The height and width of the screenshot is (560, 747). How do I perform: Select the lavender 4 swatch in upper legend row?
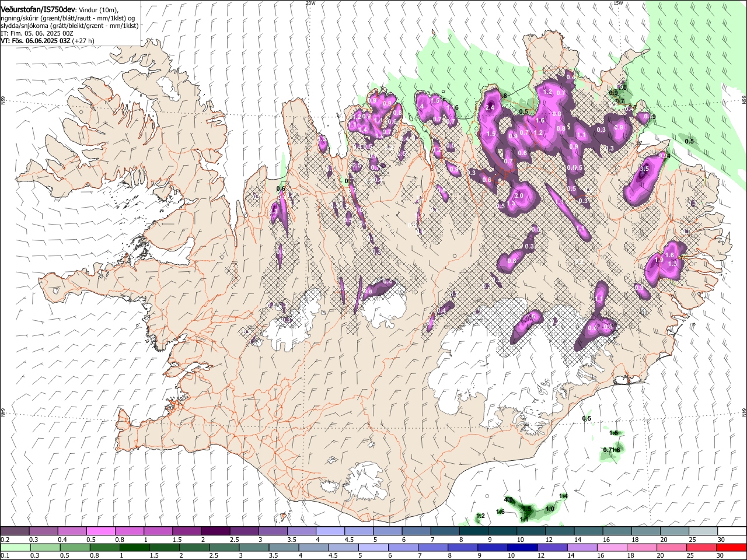pyautogui.click(x=330, y=531)
